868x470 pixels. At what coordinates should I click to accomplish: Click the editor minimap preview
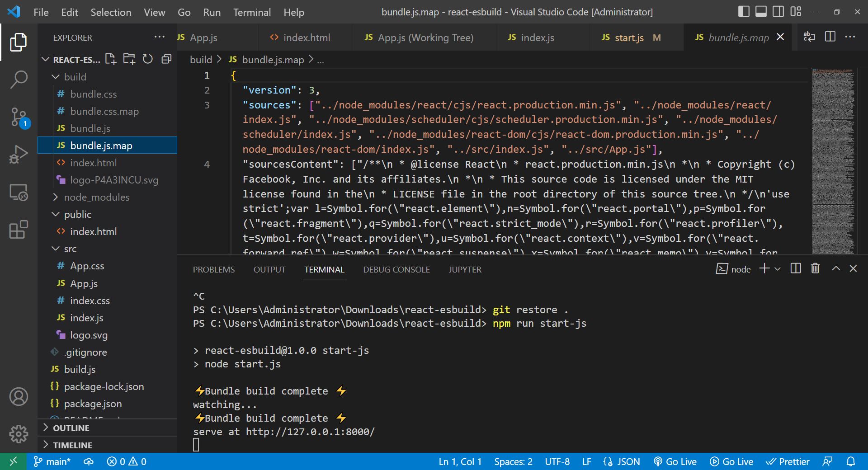pyautogui.click(x=833, y=161)
